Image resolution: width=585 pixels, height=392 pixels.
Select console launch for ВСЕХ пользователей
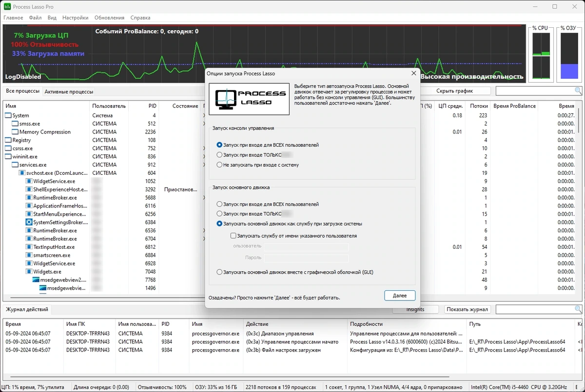click(x=268, y=145)
